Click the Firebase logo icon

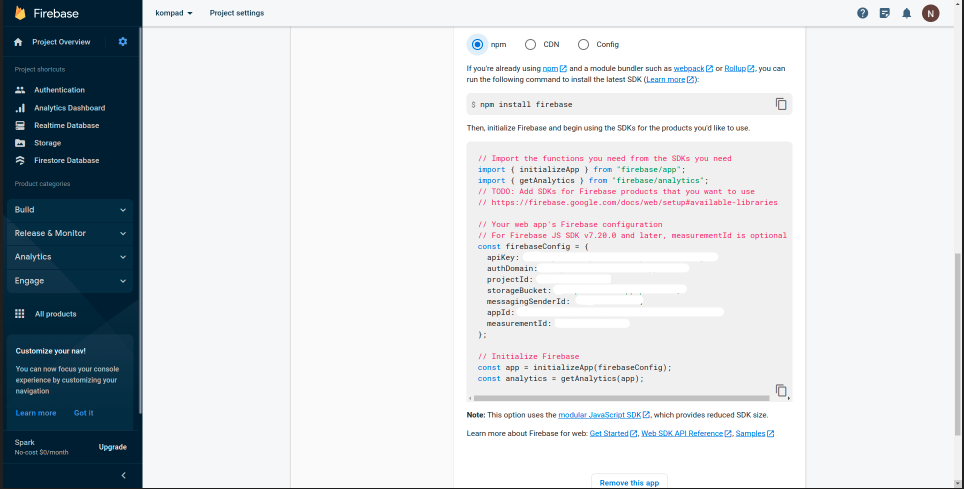tap(20, 13)
